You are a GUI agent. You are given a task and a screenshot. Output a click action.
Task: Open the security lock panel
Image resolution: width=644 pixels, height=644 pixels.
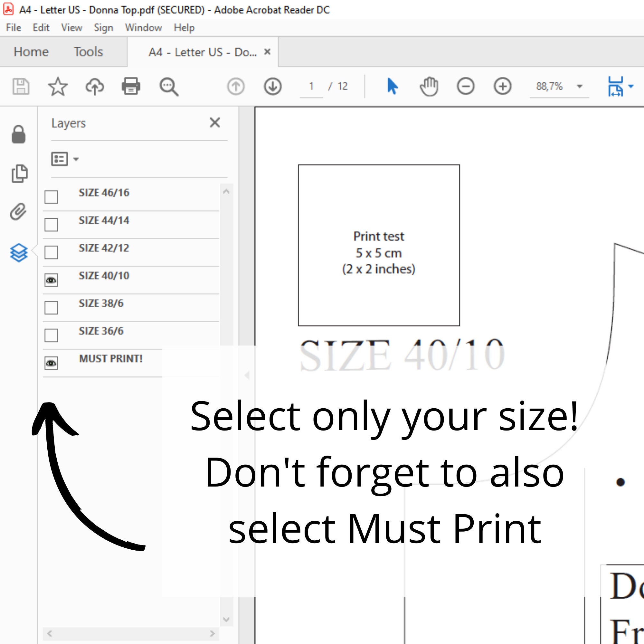click(x=19, y=135)
